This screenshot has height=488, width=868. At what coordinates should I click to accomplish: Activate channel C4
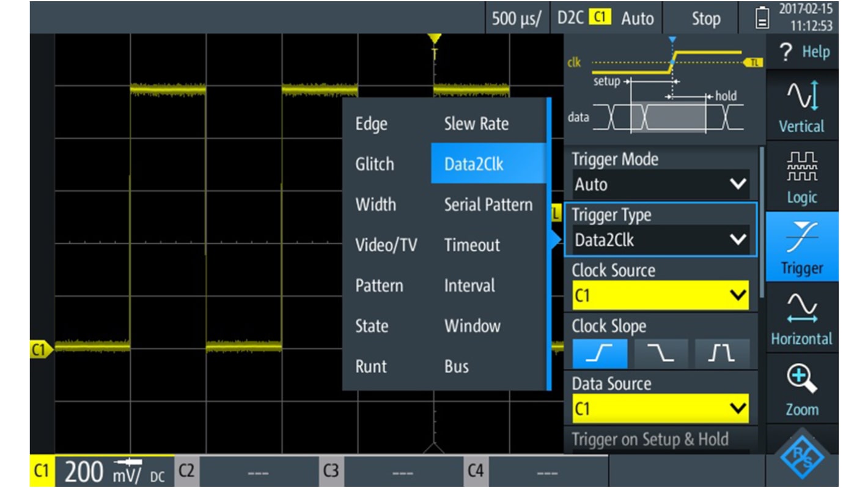point(536,471)
